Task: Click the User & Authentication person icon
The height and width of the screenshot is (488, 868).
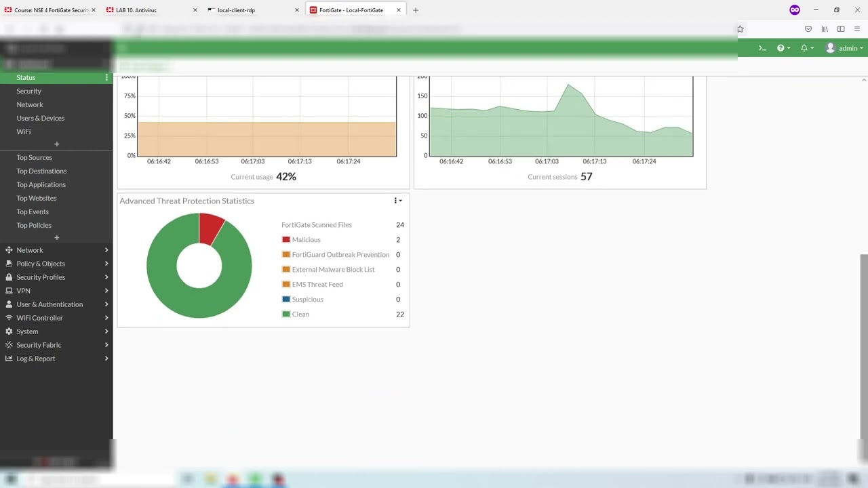Action: click(x=9, y=304)
